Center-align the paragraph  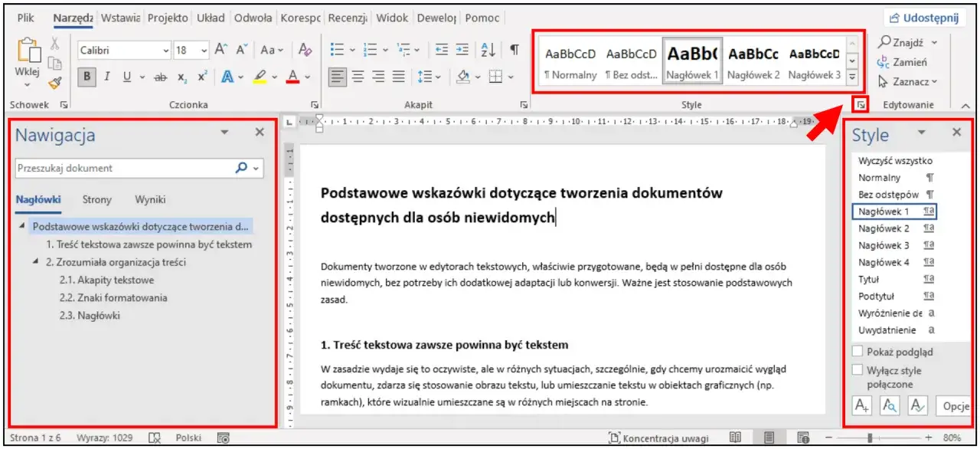coord(358,77)
